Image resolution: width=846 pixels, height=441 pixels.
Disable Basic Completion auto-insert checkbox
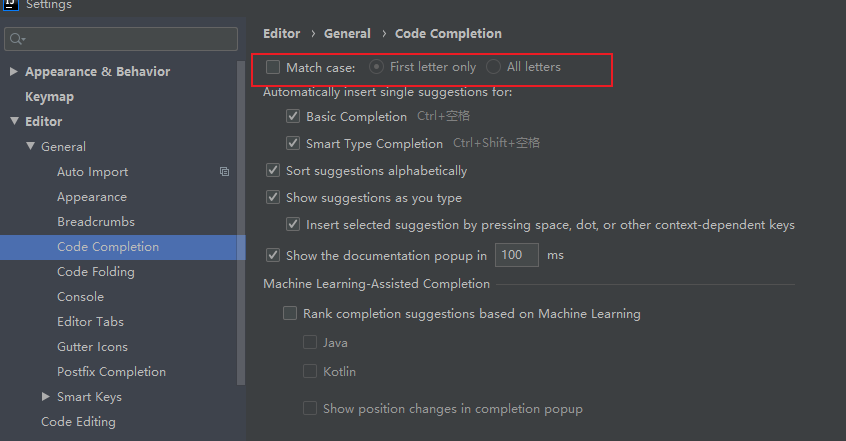click(x=293, y=117)
